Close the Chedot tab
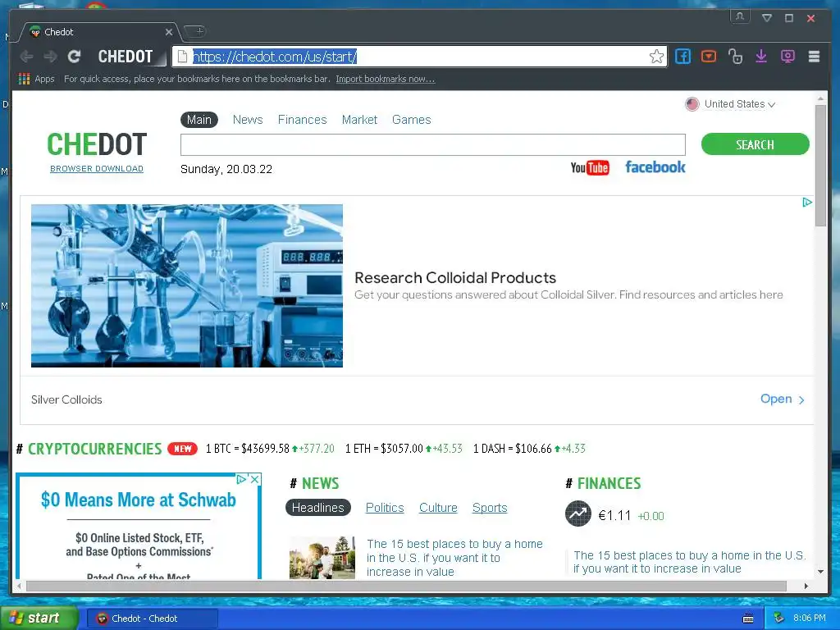The height and width of the screenshot is (630, 840). [x=169, y=32]
